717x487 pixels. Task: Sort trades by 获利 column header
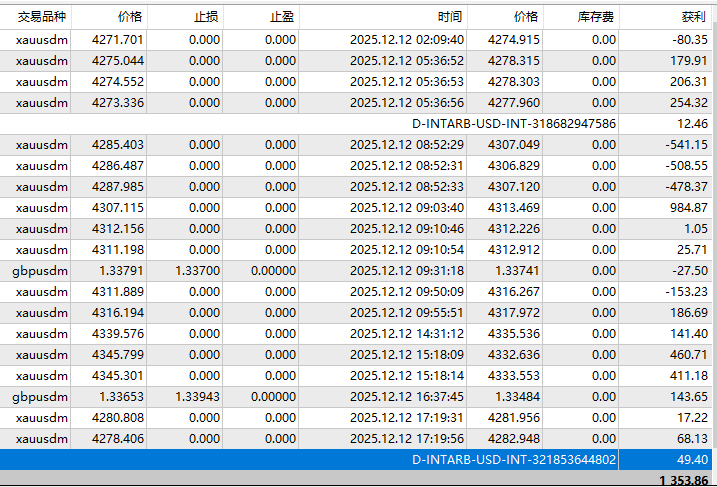[690, 17]
